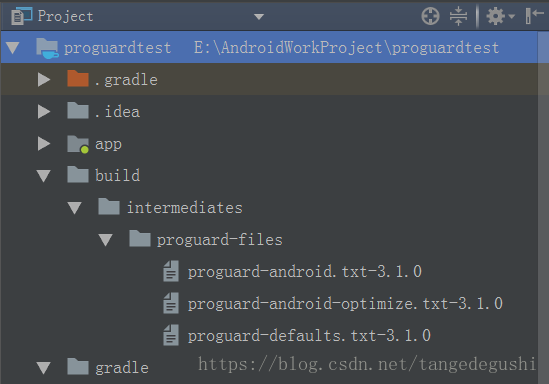Click the bottom gradle folder icon

pos(78,366)
